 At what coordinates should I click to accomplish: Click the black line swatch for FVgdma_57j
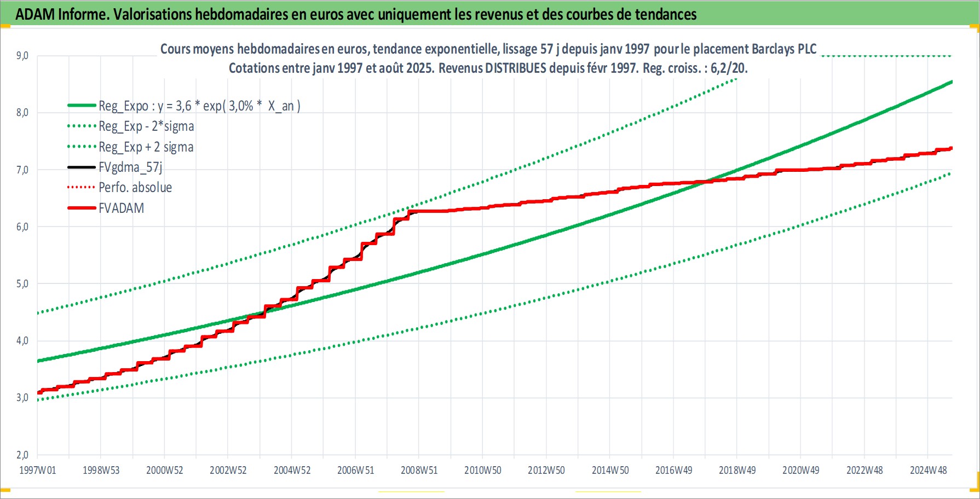coord(82,167)
